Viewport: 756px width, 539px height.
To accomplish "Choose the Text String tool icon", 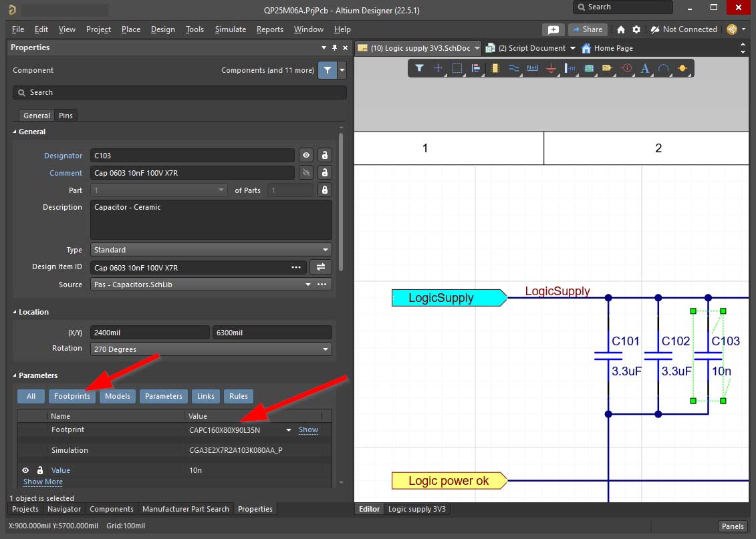I will [645, 68].
